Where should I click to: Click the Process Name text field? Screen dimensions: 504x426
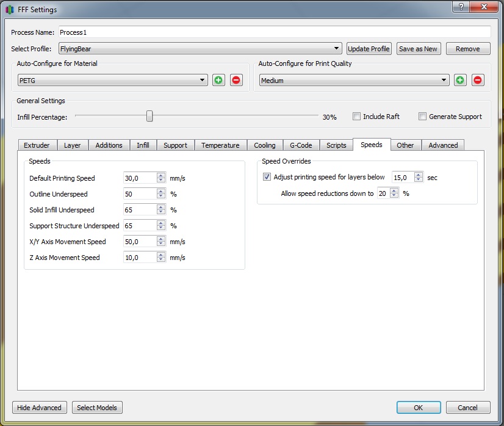[274, 32]
